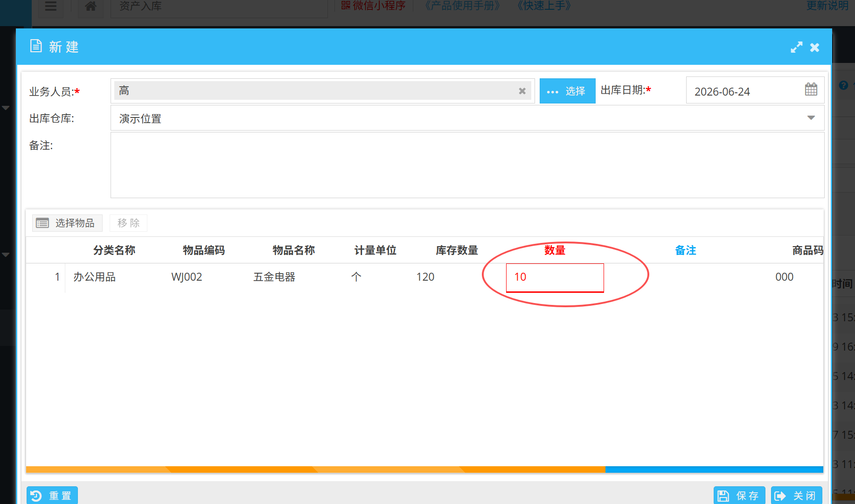The image size is (855, 504).
Task: Open the calendar picker for 出库日期
Action: (811, 89)
